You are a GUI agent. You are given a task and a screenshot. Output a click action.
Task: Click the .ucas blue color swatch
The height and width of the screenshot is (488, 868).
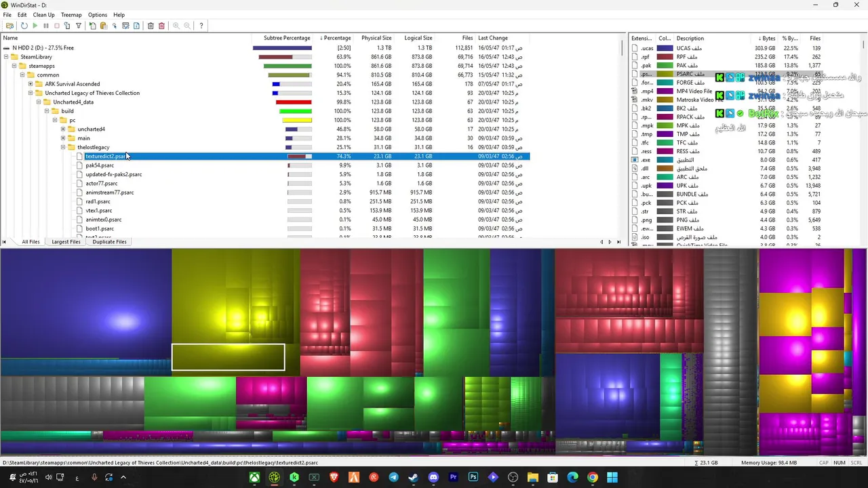coord(665,48)
